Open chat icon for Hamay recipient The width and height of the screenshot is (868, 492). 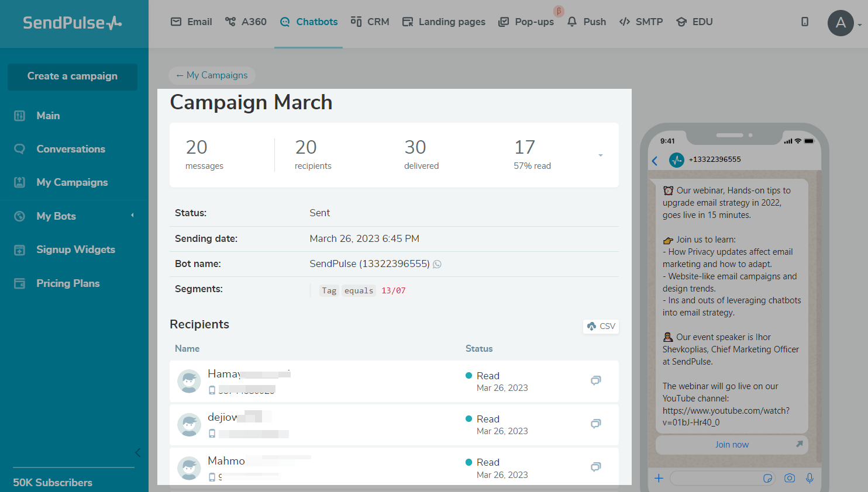coord(595,380)
